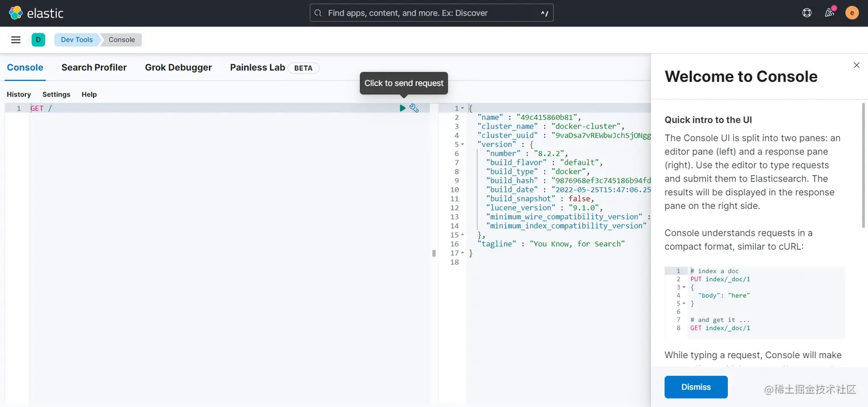The width and height of the screenshot is (868, 407).
Task: Click the "number" : "8.2.2" line
Action: 527,153
